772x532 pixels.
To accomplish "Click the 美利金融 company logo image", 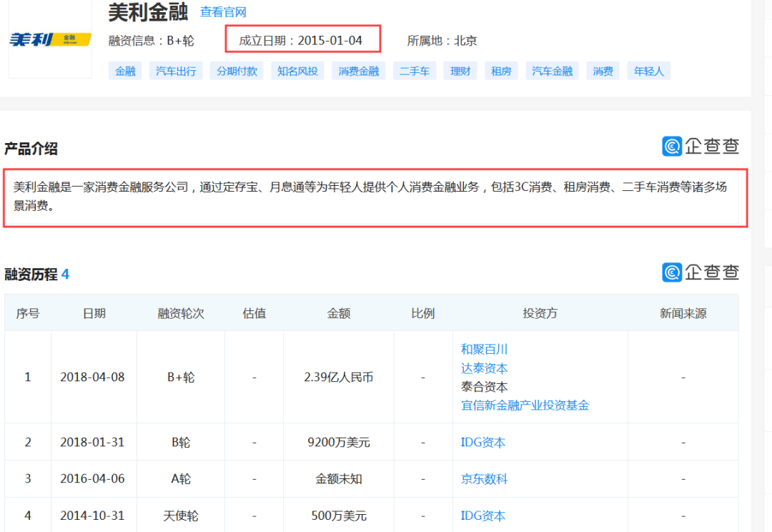I will tap(50, 39).
